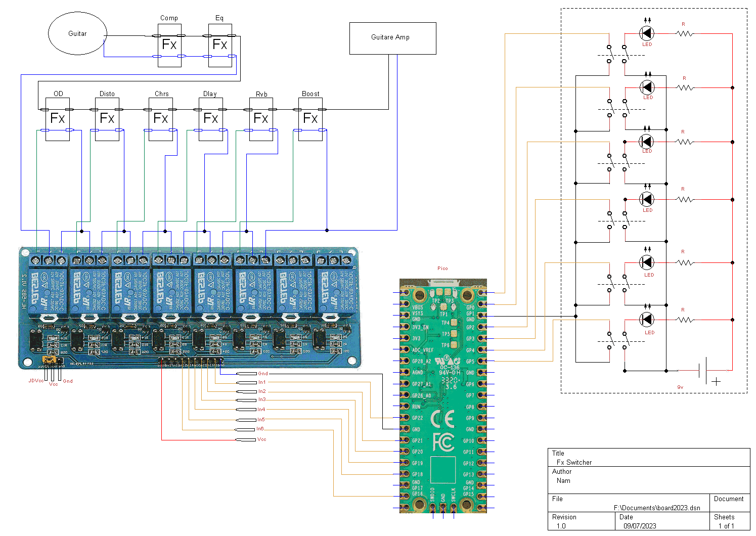
Task: Click the GP21 pin label on Pico
Action: point(417,440)
